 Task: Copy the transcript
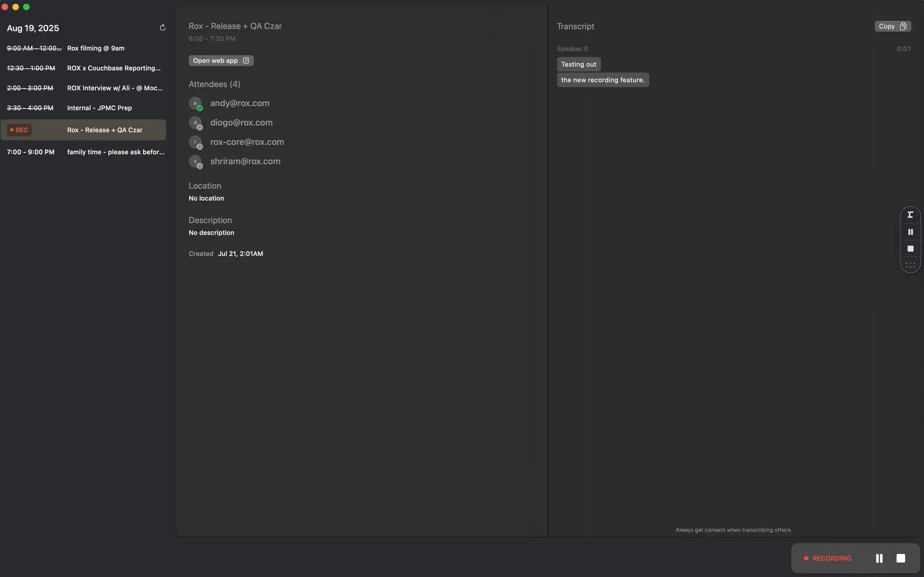(x=892, y=26)
